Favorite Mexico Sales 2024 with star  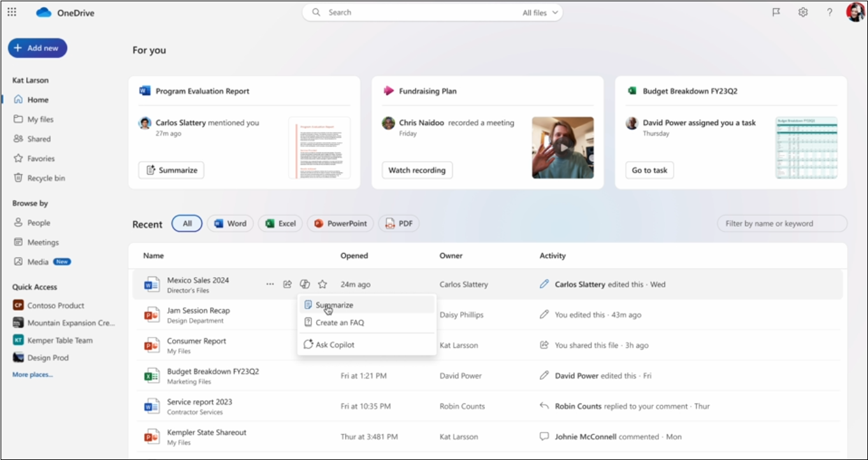[322, 284]
